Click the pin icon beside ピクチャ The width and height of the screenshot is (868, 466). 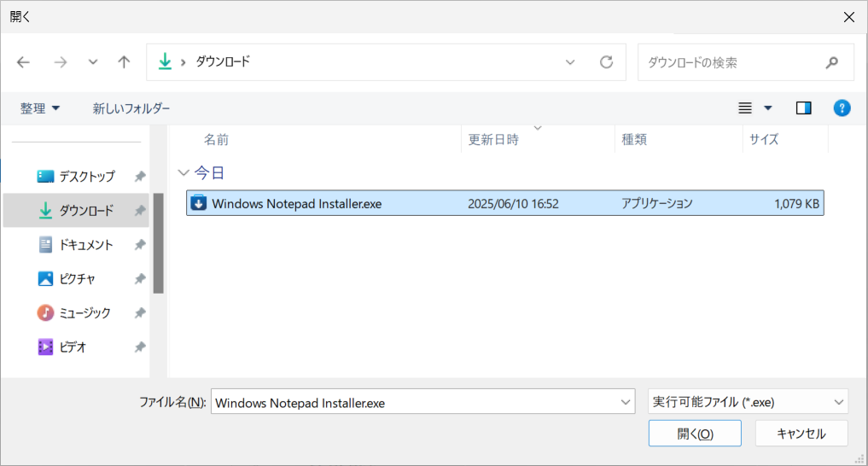[139, 279]
